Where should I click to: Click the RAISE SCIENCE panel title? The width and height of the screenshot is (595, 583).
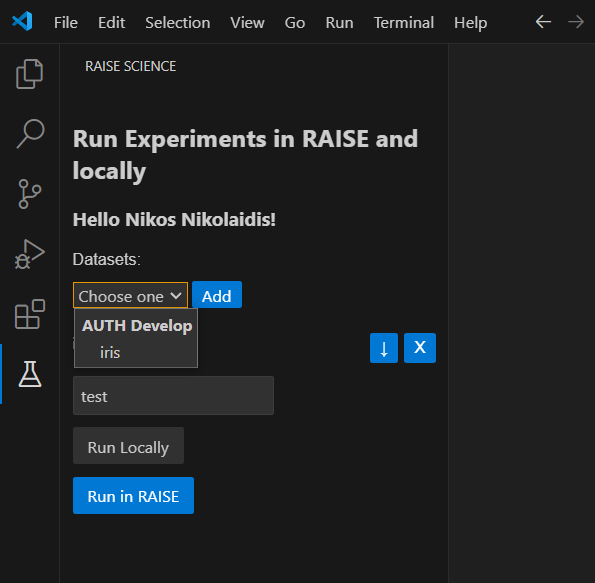coord(131,66)
